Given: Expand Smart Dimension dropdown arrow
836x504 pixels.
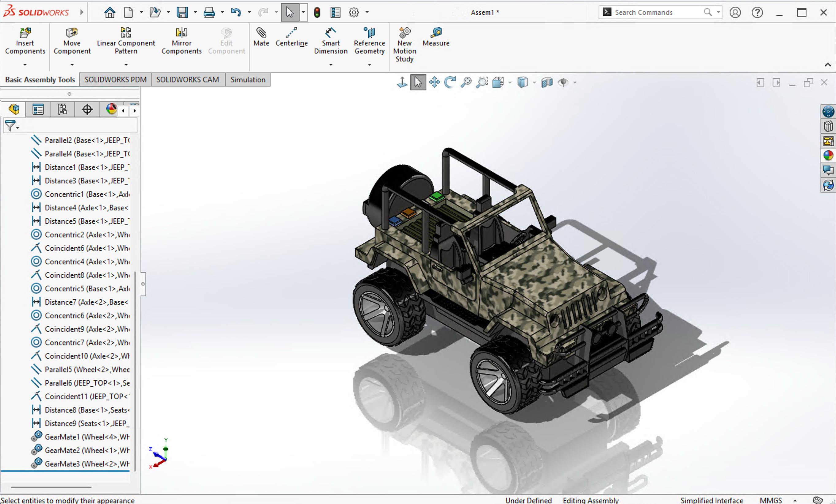Looking at the screenshot, I should coord(331,64).
